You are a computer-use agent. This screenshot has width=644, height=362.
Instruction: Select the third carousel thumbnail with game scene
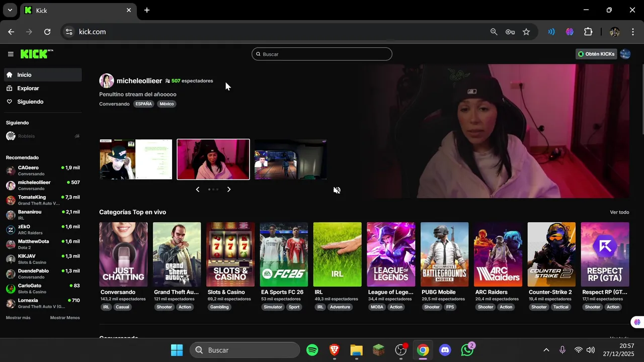291,159
